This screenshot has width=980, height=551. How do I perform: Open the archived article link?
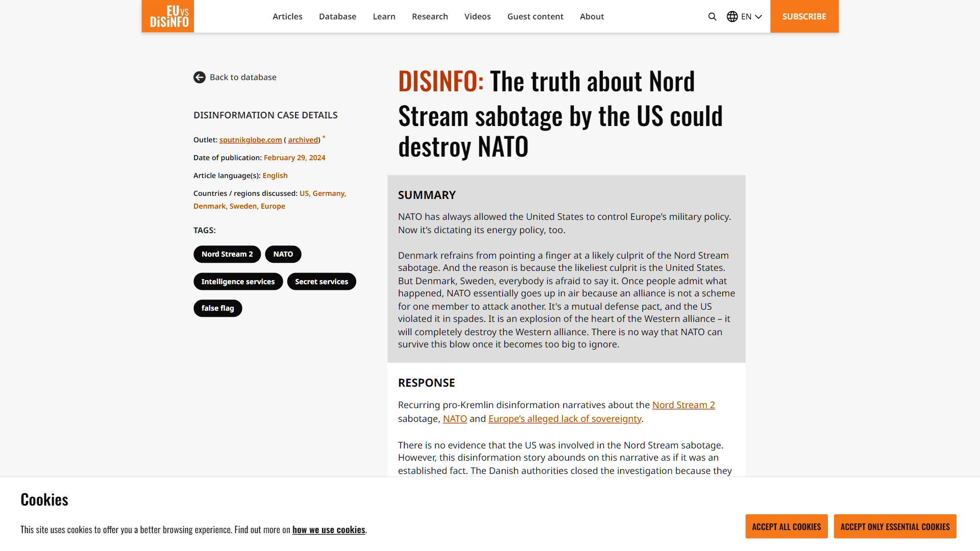pos(303,139)
